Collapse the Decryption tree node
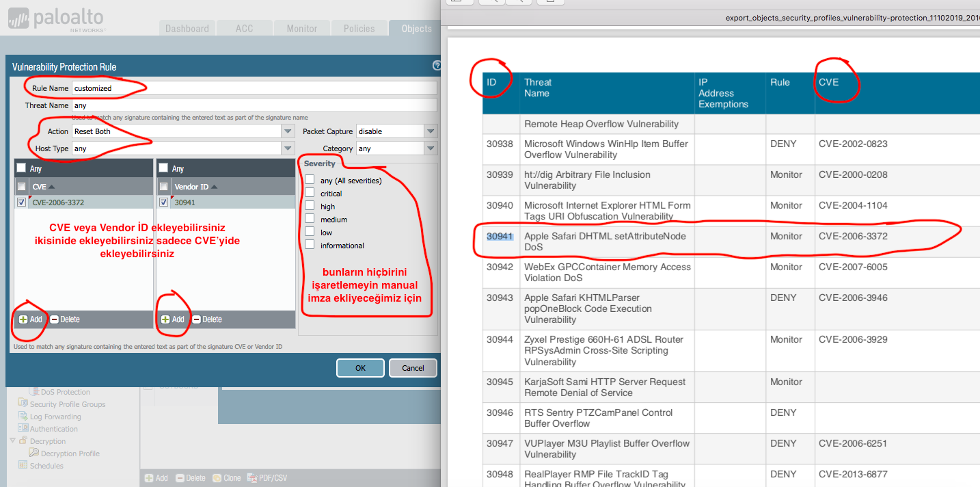Image resolution: width=980 pixels, height=487 pixels. (13, 441)
